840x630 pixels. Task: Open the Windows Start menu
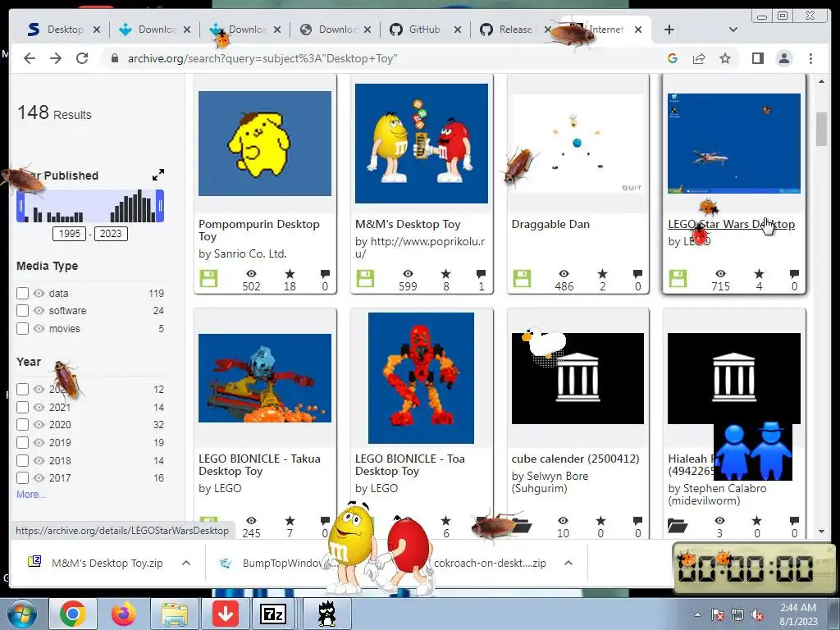tap(21, 614)
